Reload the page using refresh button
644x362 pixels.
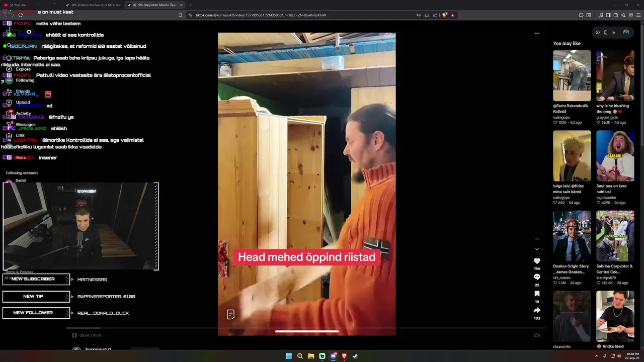click(x=20, y=15)
